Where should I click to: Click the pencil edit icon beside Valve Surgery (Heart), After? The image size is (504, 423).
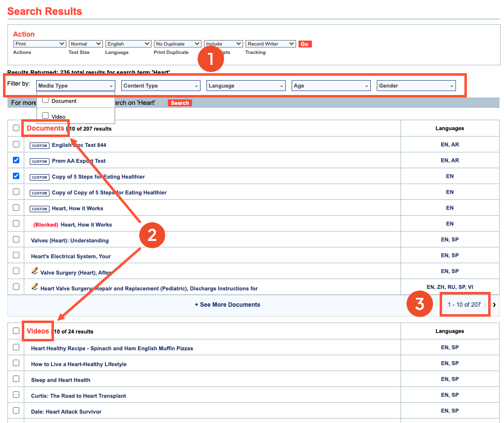pyautogui.click(x=34, y=271)
